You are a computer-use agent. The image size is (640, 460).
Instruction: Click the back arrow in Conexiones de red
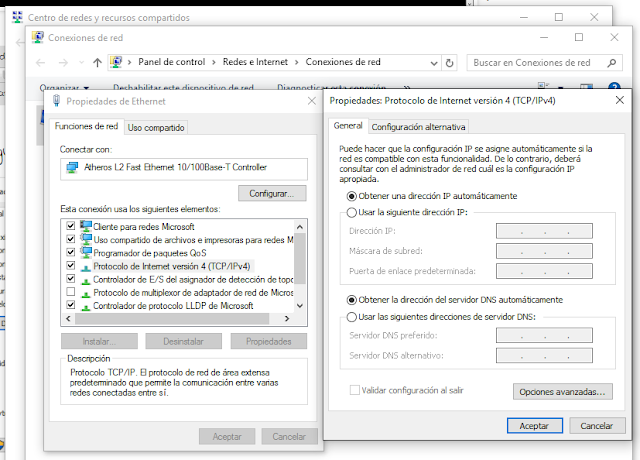click(x=40, y=62)
